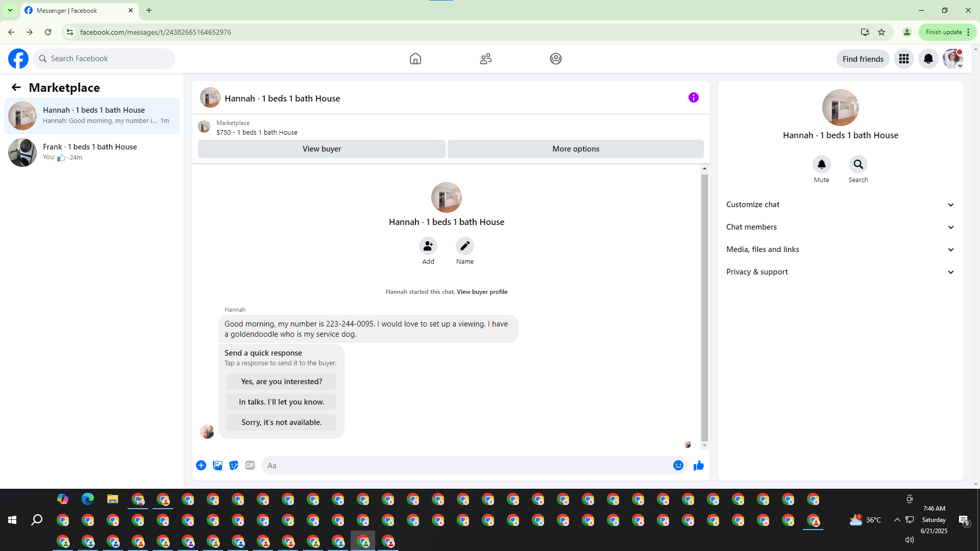Choose a GIF from composer toolbar
The height and width of the screenshot is (551, 980).
[x=250, y=465]
